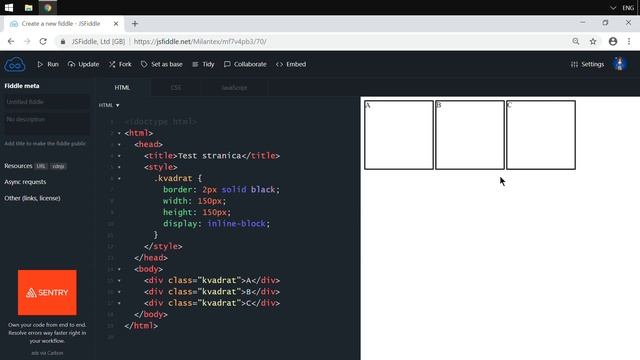
Task: Click the site security lock icon
Action: [63, 41]
